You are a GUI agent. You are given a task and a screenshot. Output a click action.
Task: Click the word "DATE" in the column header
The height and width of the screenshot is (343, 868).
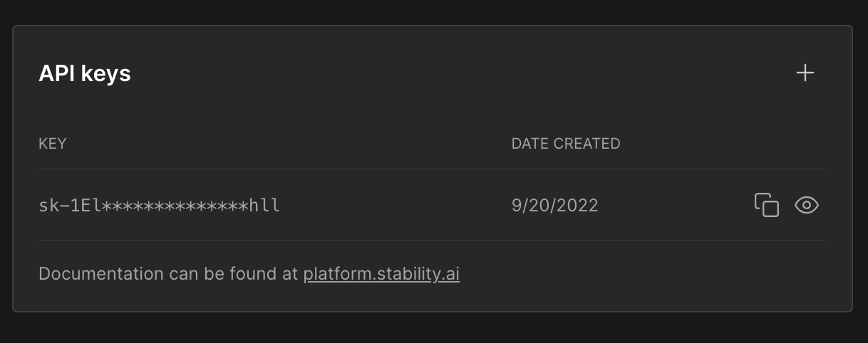point(530,144)
